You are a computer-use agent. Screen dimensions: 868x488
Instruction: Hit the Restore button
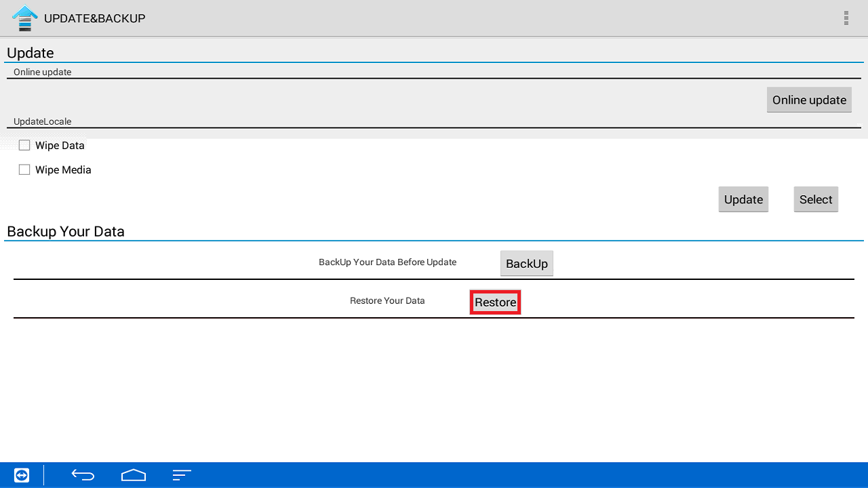[495, 302]
